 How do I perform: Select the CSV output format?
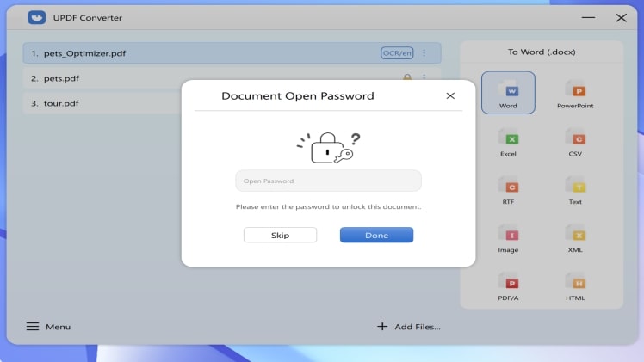pyautogui.click(x=575, y=139)
